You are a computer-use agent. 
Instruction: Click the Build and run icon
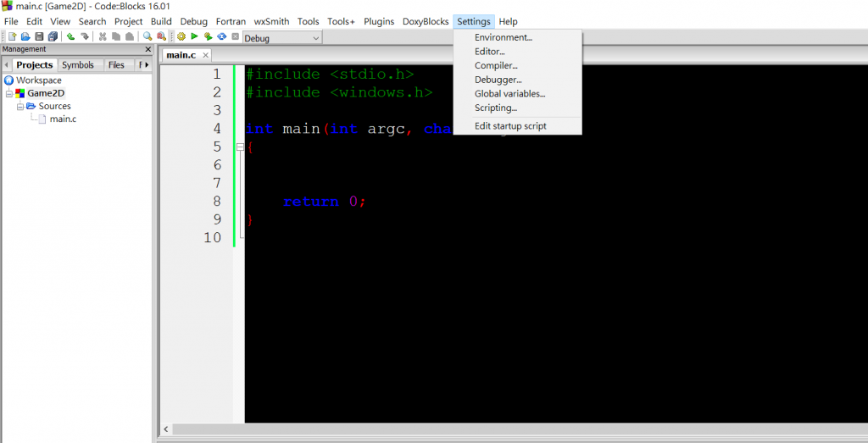209,36
